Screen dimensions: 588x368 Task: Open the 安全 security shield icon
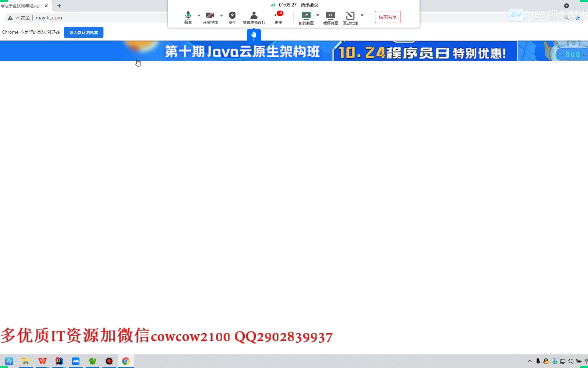click(x=232, y=17)
